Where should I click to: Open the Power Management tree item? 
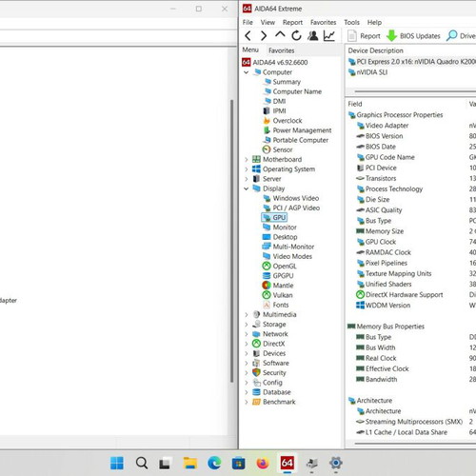297,130
